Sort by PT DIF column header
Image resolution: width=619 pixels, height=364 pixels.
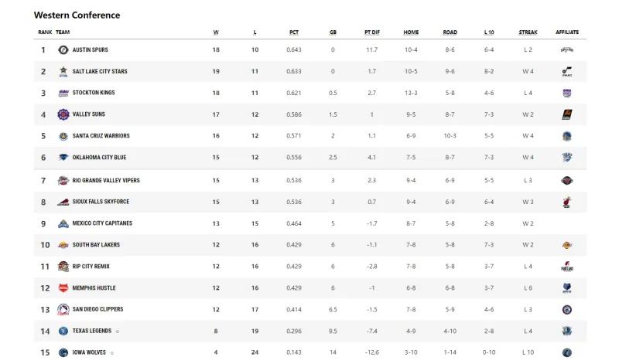(x=372, y=32)
